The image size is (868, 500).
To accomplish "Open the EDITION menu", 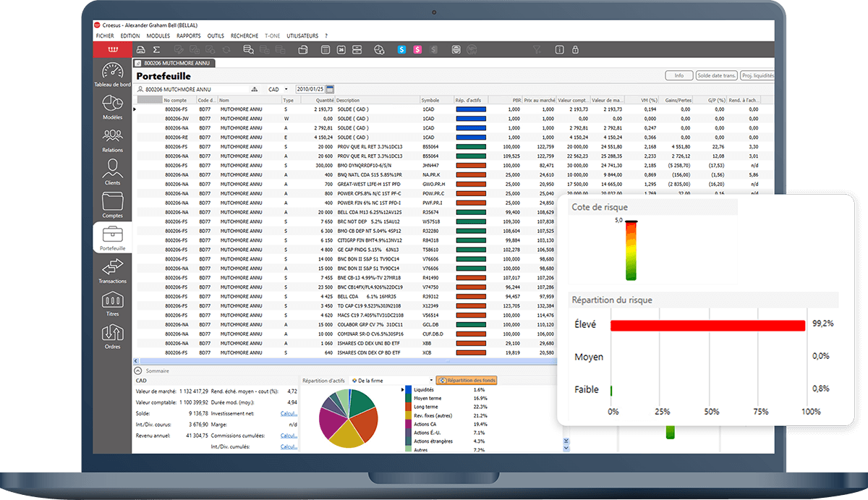I will pos(130,35).
